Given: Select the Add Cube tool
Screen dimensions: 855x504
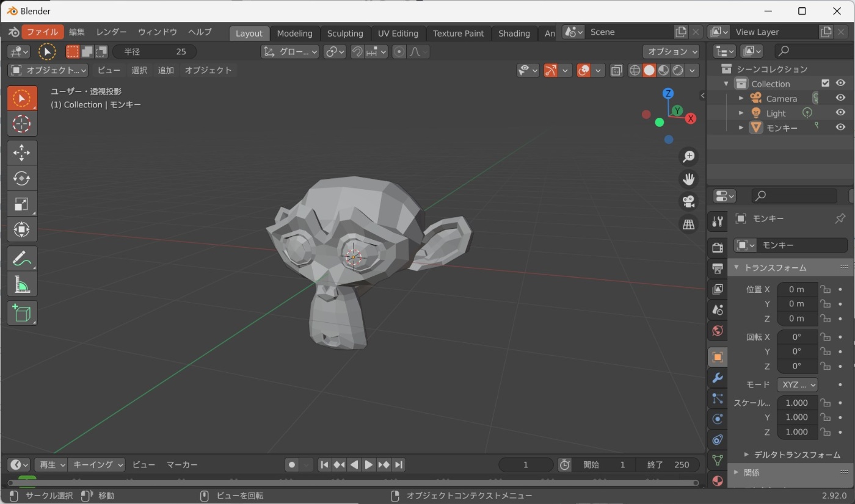Looking at the screenshot, I should point(22,313).
